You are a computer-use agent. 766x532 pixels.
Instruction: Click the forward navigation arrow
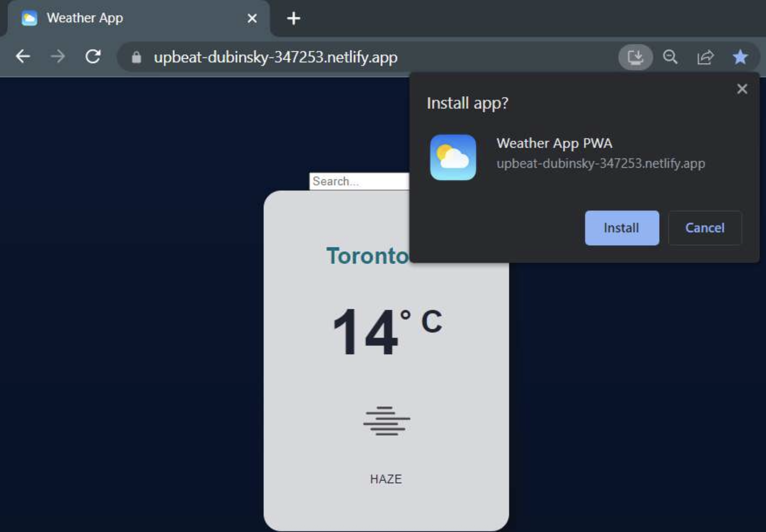tap(58, 56)
